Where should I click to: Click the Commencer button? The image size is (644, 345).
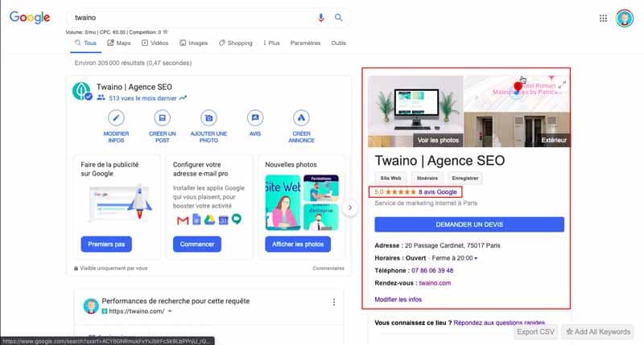pos(197,244)
